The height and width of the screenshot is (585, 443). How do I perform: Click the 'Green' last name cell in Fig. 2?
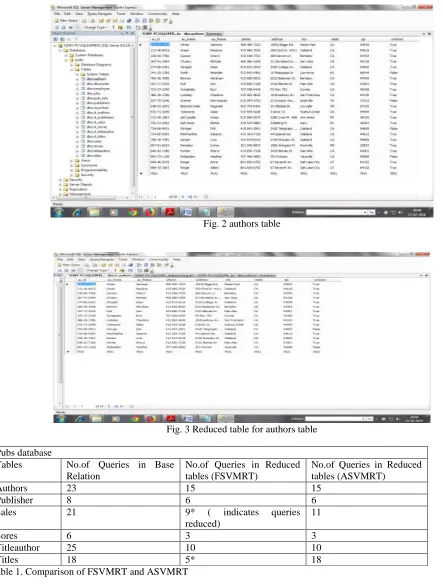[x=184, y=50]
